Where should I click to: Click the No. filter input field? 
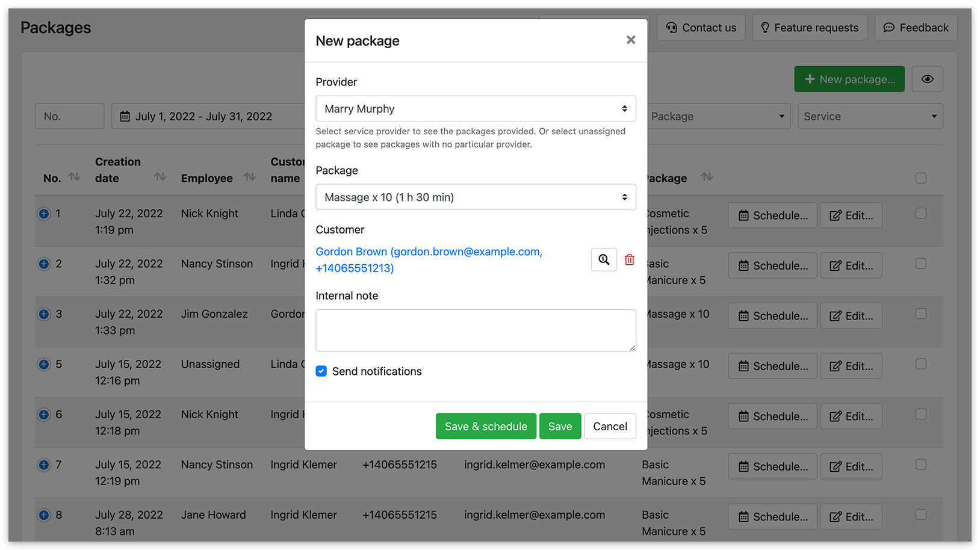coord(69,117)
